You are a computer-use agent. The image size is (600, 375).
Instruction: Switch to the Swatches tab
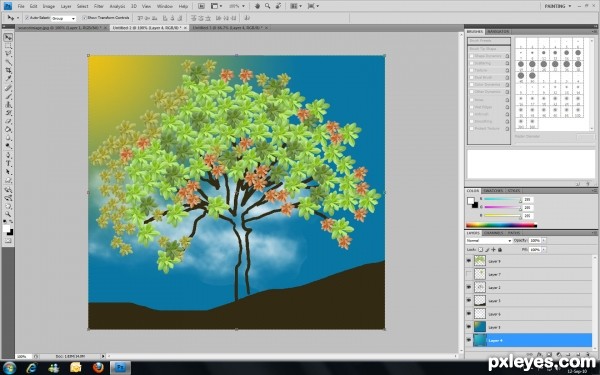pos(493,191)
